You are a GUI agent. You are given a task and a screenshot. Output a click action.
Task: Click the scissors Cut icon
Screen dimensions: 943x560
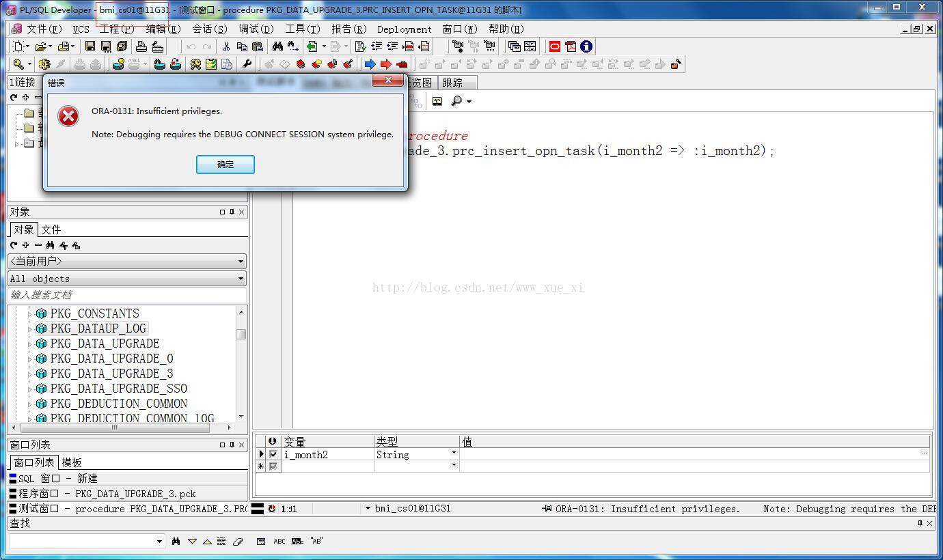225,46
